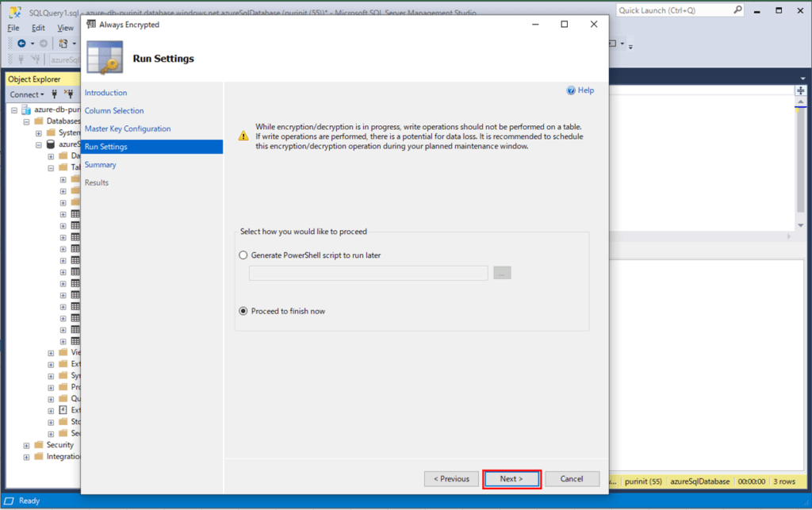Click the Help icon in the wizard
812x510 pixels.
(x=571, y=90)
